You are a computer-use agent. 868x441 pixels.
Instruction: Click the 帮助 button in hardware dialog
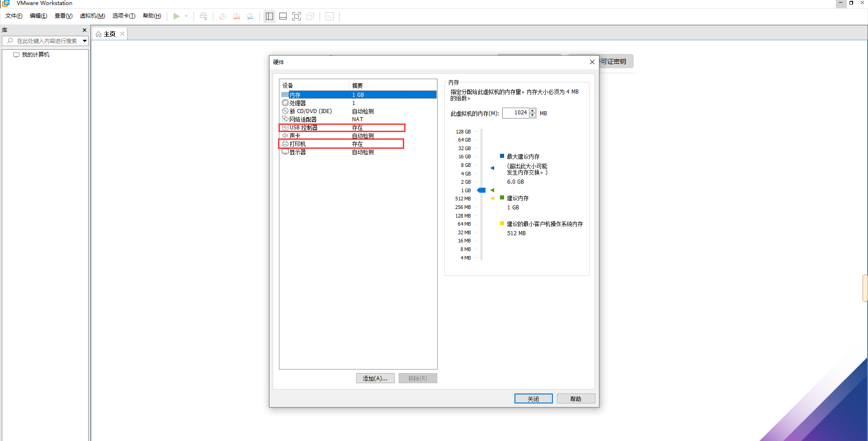[576, 398]
